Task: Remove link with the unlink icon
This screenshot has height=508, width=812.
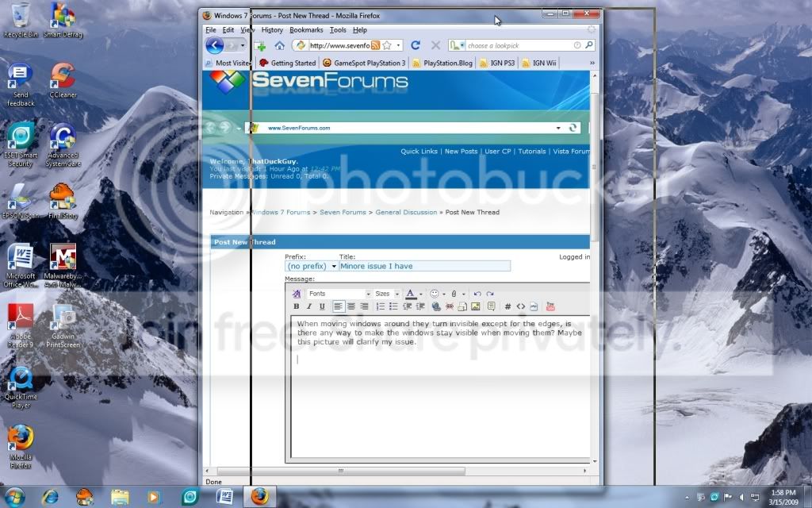Action: tap(450, 306)
